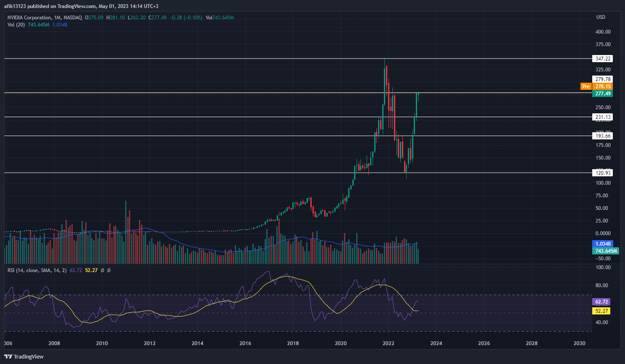Click the 2022 year on time axis
The image size is (625, 364).
[389, 343]
